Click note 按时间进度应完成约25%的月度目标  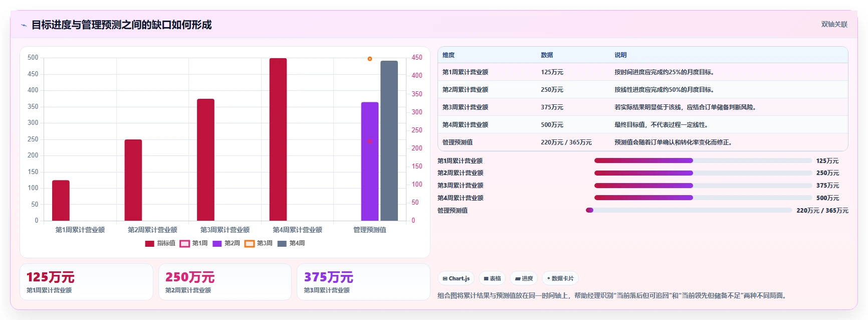664,72
